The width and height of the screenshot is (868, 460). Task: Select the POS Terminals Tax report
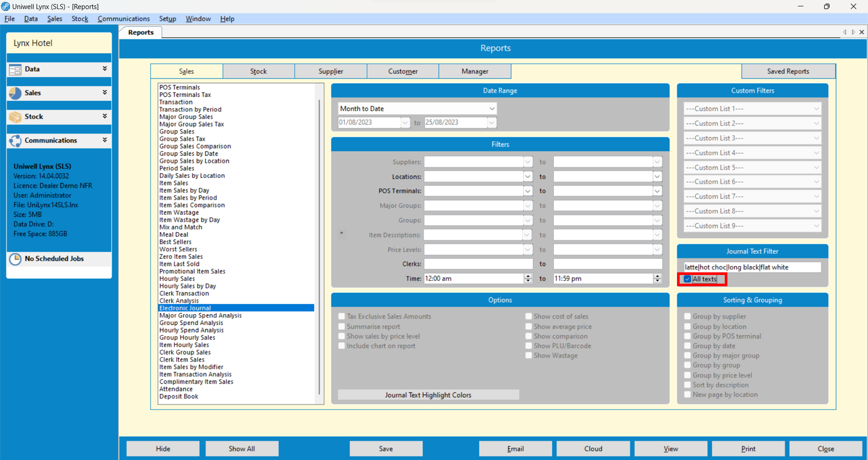[x=185, y=95]
